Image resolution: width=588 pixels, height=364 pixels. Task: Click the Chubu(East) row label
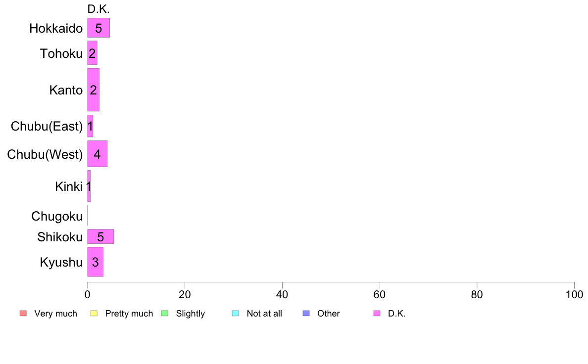(x=47, y=126)
